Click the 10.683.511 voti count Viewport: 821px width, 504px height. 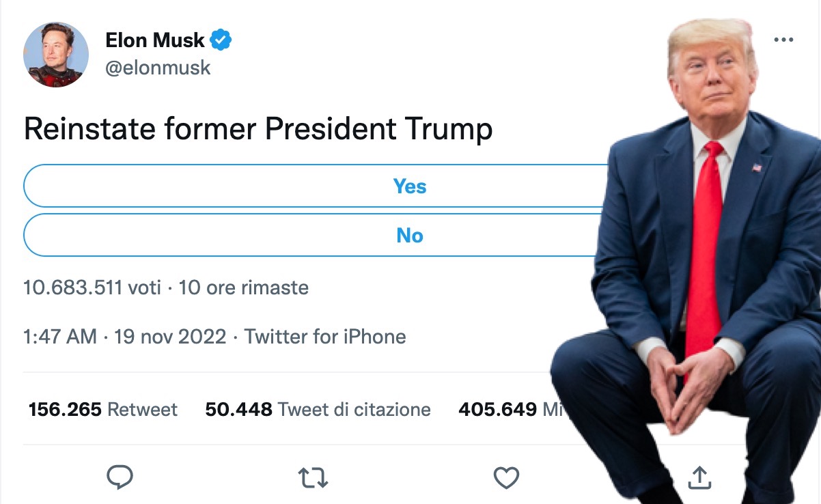tap(92, 288)
